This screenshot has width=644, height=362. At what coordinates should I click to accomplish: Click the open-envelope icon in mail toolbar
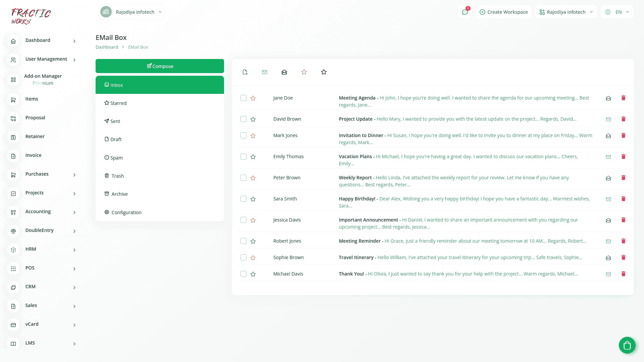284,72
